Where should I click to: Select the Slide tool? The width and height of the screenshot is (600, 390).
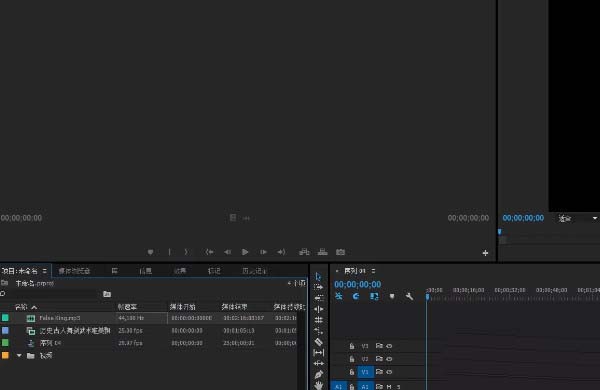tap(318, 363)
